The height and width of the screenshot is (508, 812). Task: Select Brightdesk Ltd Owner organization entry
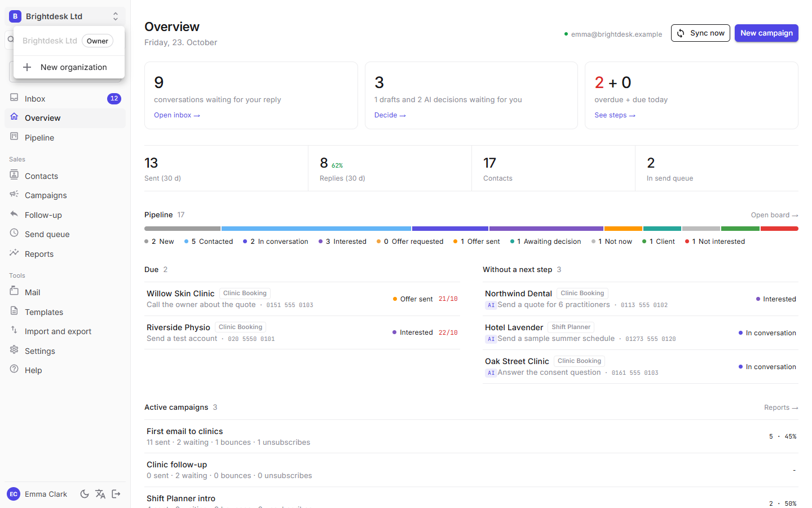point(69,41)
